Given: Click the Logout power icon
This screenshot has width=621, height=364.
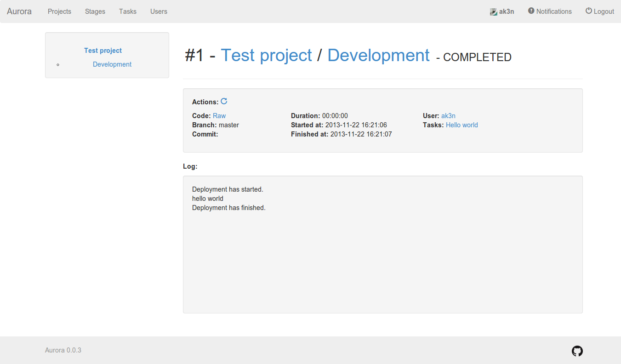Looking at the screenshot, I should (x=588, y=11).
